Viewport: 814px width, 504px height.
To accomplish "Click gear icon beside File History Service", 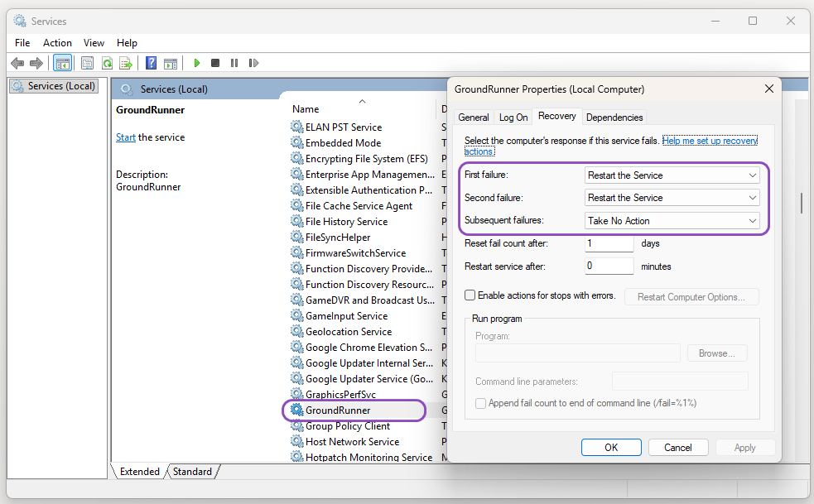I will coord(297,221).
